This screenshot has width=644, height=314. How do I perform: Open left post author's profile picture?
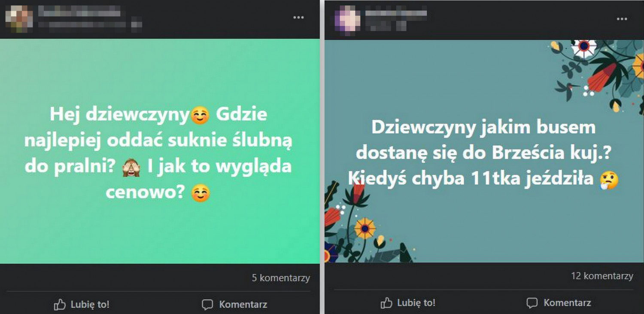click(19, 17)
